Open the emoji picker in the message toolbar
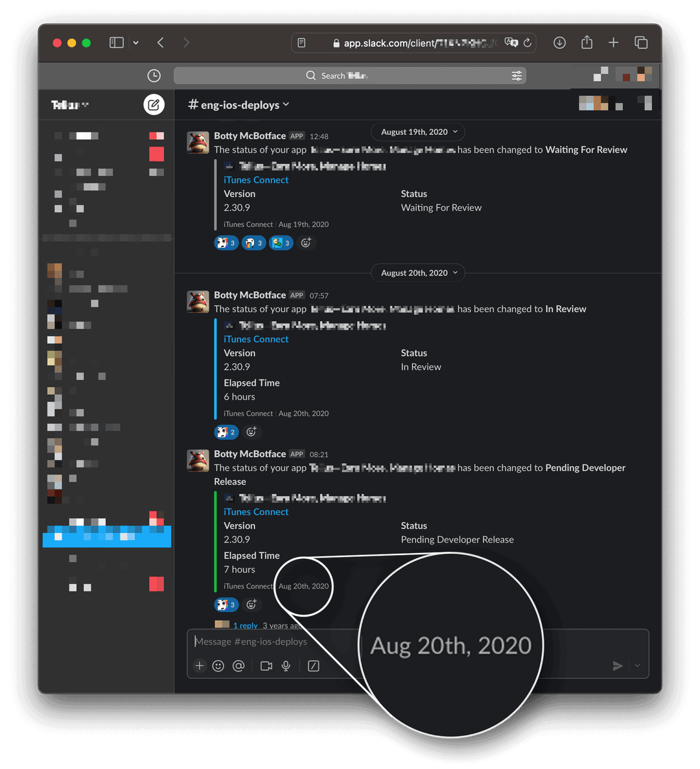The height and width of the screenshot is (769, 700). point(218,665)
